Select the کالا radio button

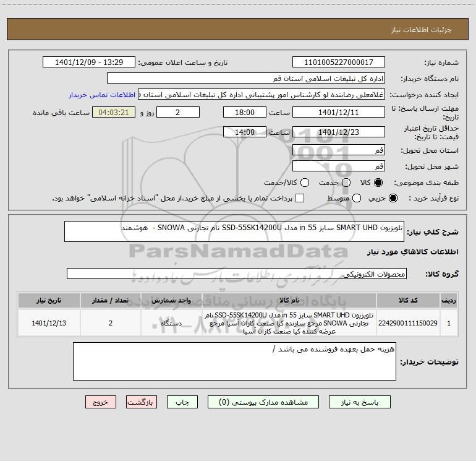tap(378, 183)
